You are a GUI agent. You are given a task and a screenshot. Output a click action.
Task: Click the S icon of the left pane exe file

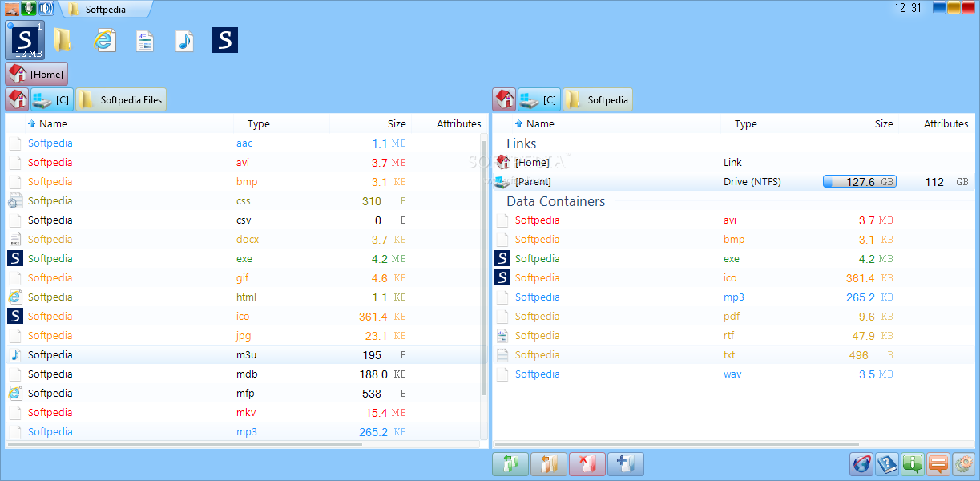coord(15,258)
